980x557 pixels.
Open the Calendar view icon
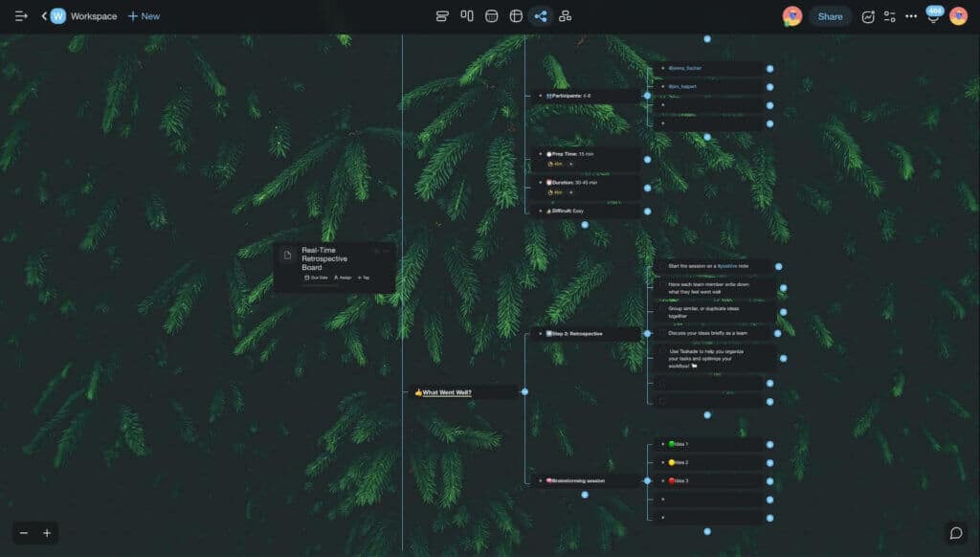coord(492,15)
